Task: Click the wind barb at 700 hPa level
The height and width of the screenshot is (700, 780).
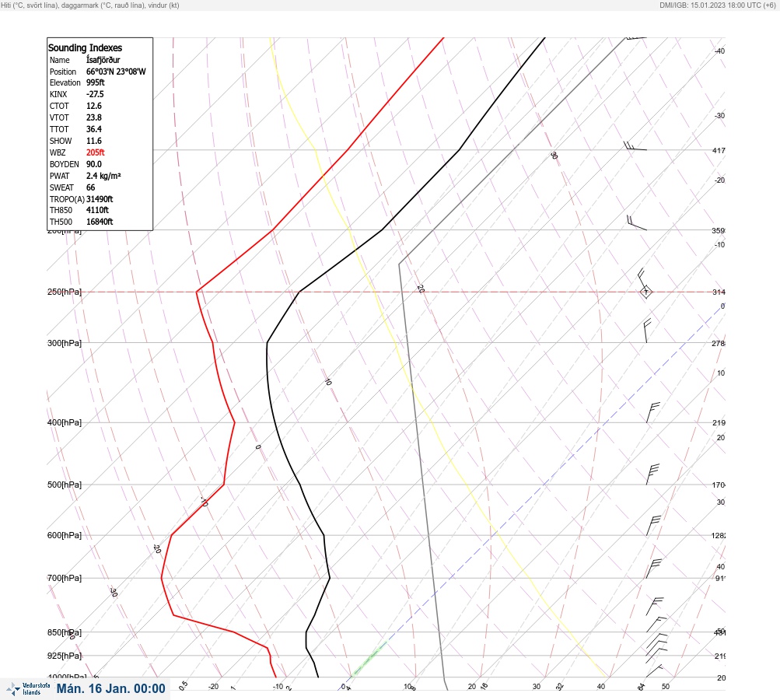Action: 654,568
